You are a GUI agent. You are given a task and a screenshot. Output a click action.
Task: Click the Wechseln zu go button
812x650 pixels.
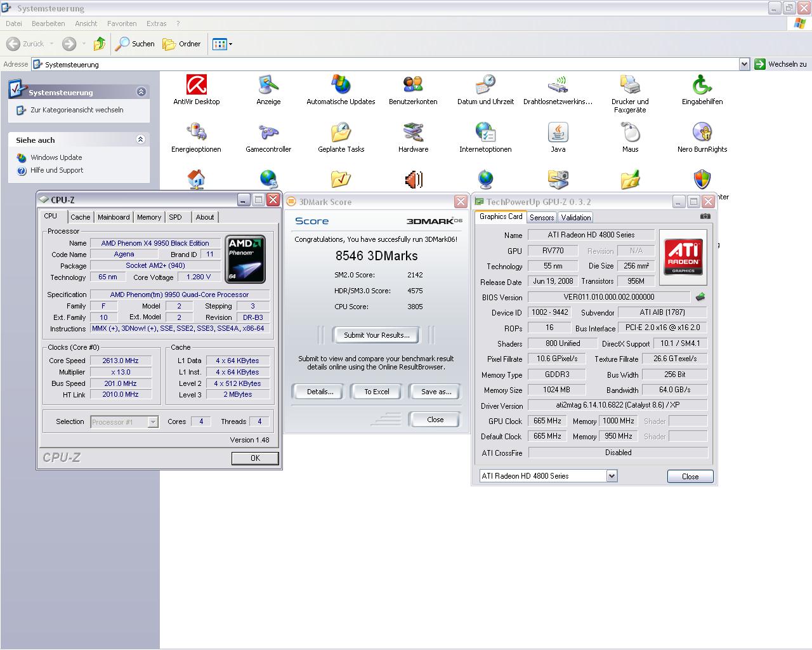click(x=780, y=64)
